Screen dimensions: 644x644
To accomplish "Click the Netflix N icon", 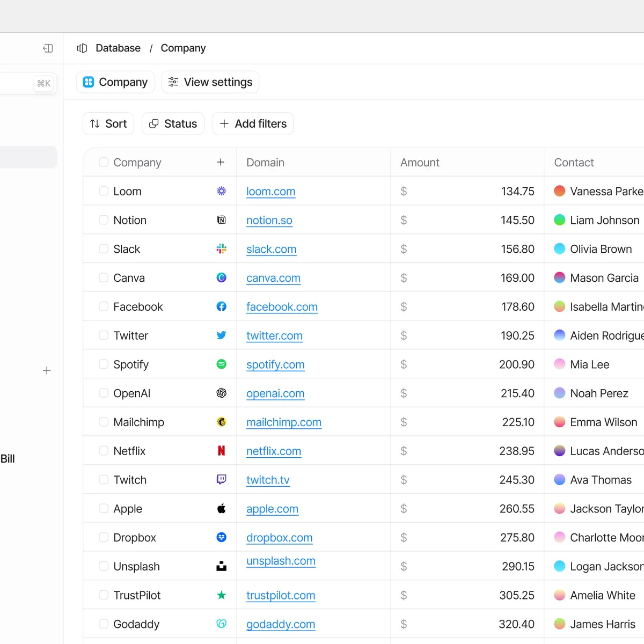I will [x=221, y=451].
